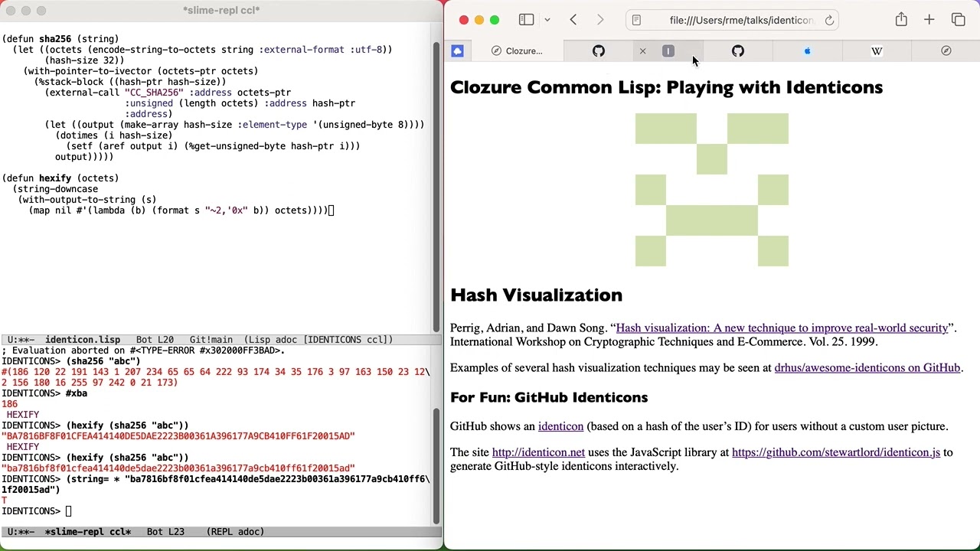Click the Hash Visualization heading
The image size is (980, 551).
(536, 295)
